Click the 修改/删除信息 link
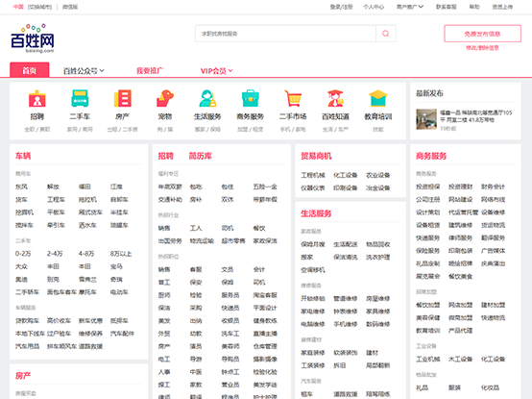The height and width of the screenshot is (399, 532). point(482,48)
